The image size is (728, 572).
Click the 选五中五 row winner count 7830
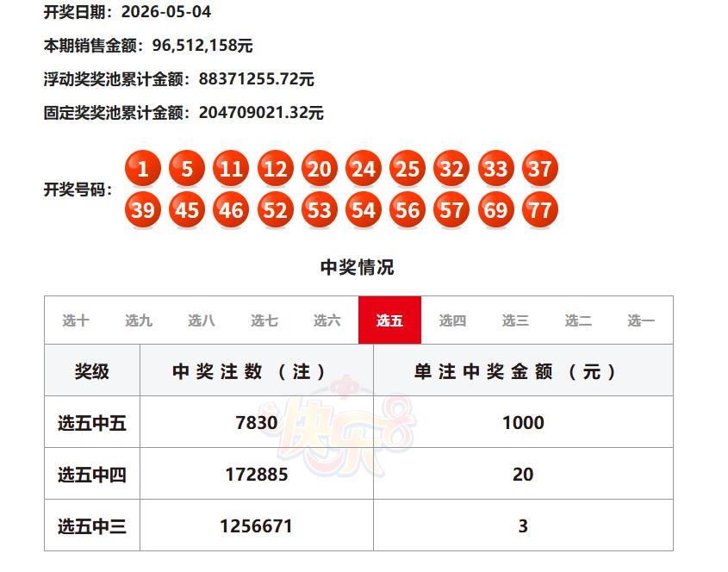click(x=257, y=422)
